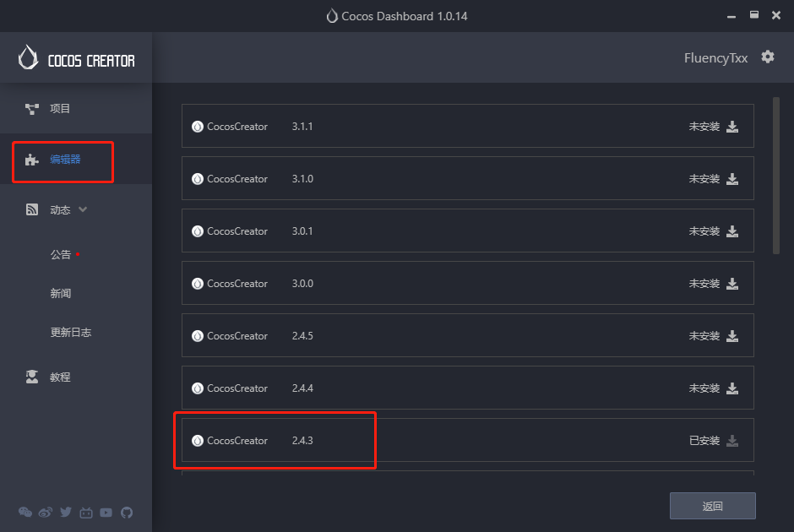Click the 教程 graduate icon

(x=32, y=377)
